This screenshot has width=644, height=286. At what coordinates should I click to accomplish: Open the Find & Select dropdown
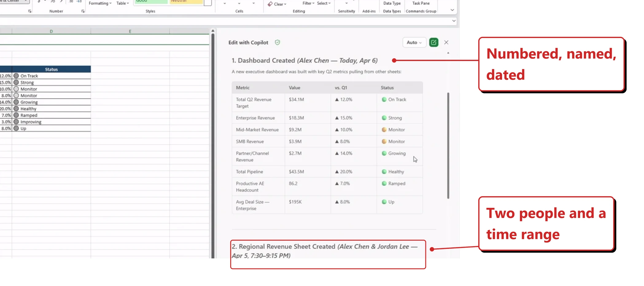324,3
